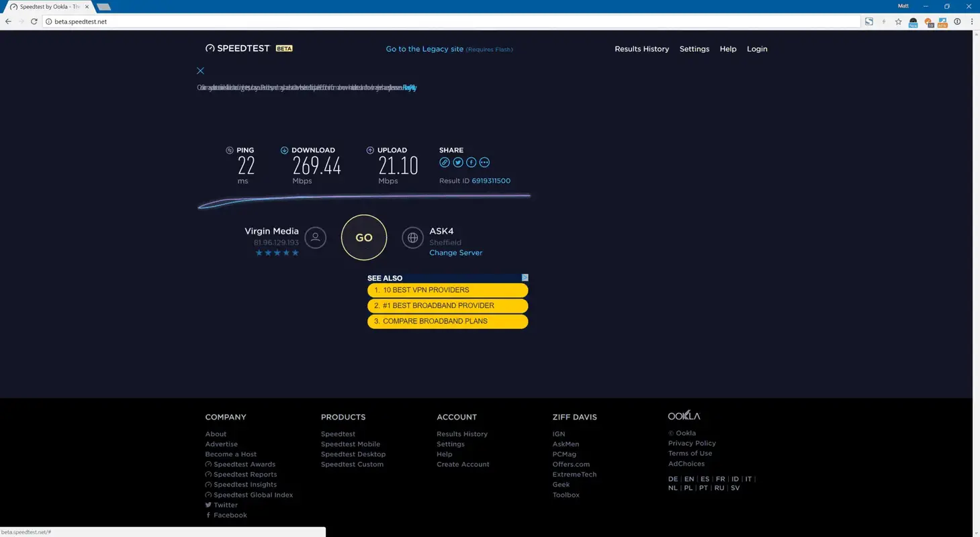Viewport: 980px width, 537px height.
Task: Click the lightning bolt extension icon
Action: (883, 21)
